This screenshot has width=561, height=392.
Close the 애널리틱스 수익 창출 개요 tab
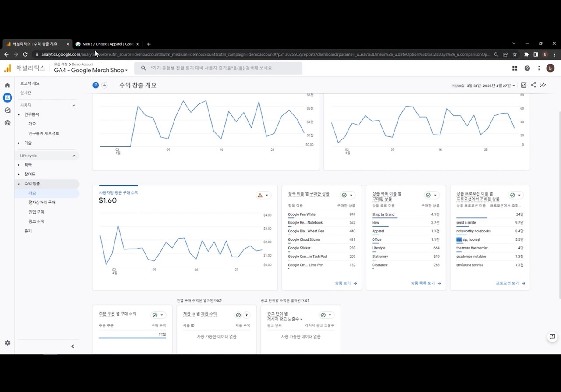(x=68, y=44)
